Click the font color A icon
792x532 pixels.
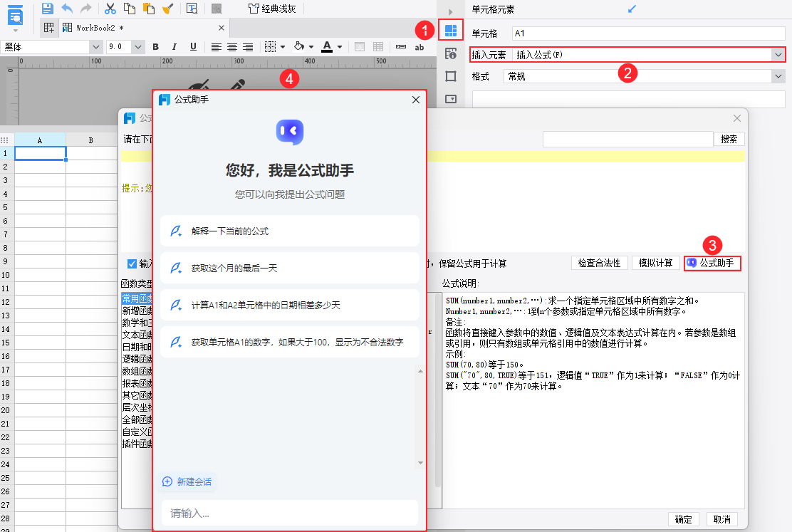pos(328,46)
